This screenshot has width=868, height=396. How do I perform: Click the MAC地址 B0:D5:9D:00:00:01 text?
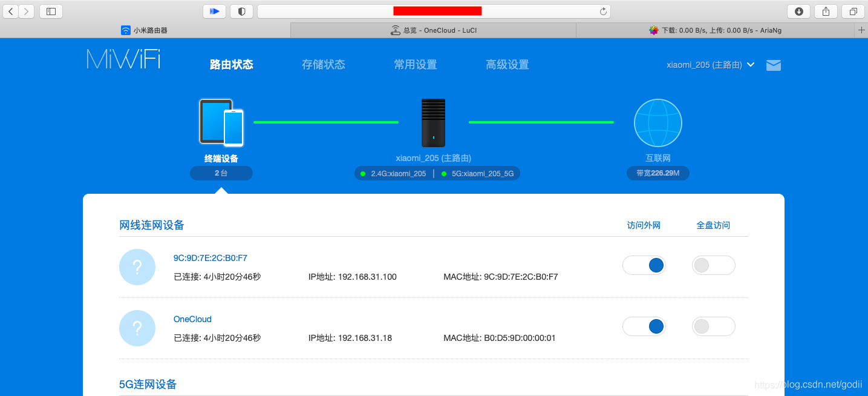point(500,338)
